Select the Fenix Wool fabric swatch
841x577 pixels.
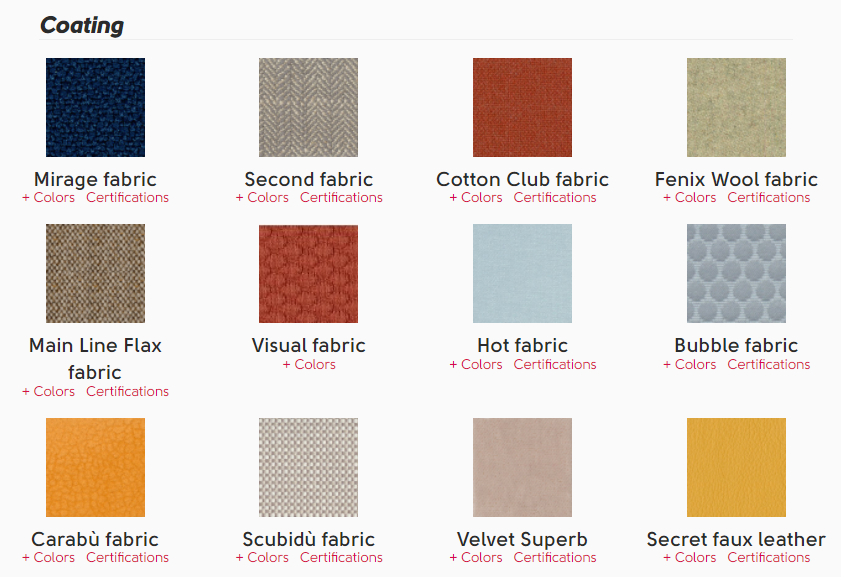pos(736,107)
